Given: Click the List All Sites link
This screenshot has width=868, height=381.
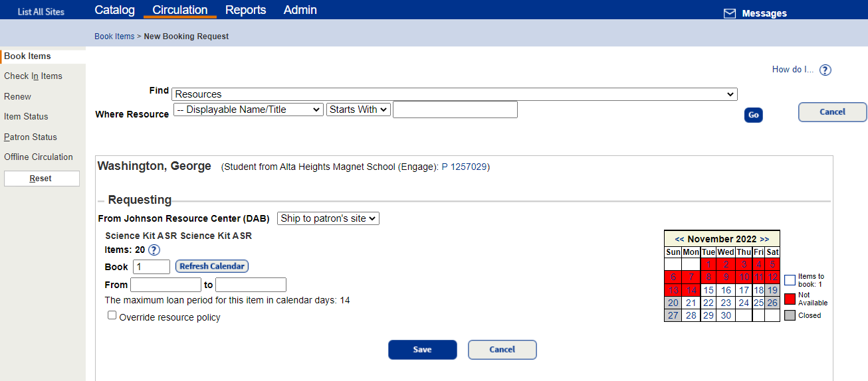Looking at the screenshot, I should pos(41,12).
